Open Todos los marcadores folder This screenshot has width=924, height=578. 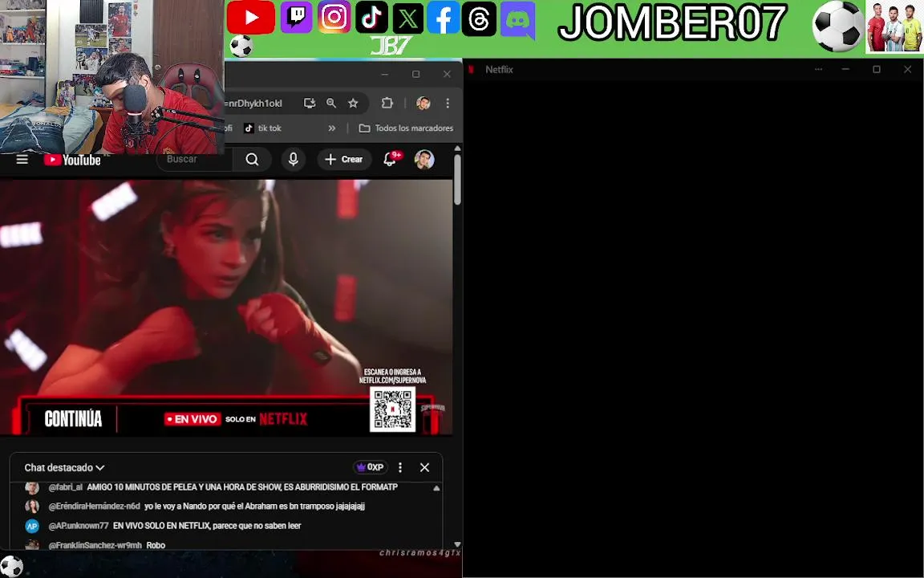pos(406,128)
